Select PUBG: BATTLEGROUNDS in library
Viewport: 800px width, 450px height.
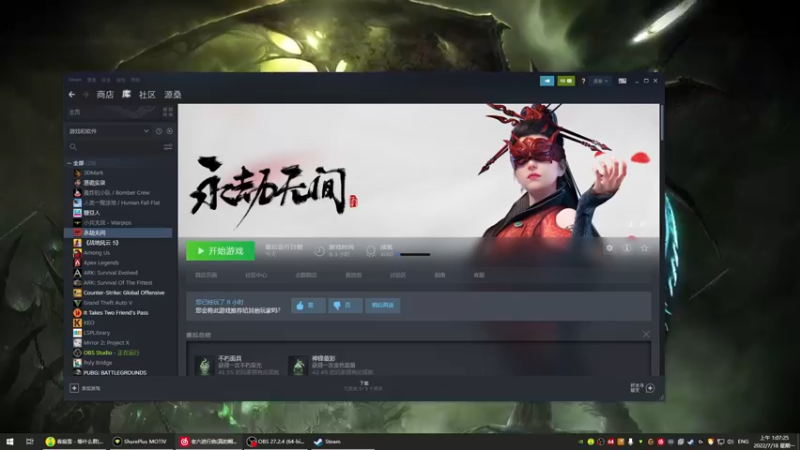(x=114, y=373)
